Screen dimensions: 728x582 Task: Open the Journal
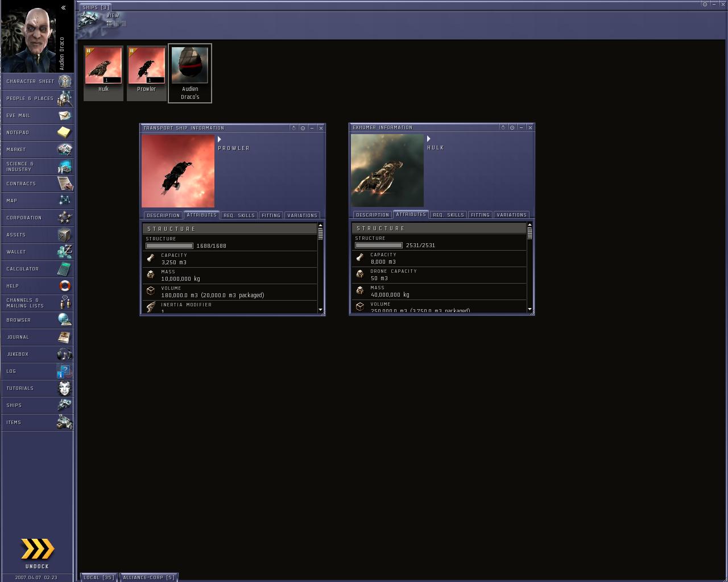tap(37, 337)
